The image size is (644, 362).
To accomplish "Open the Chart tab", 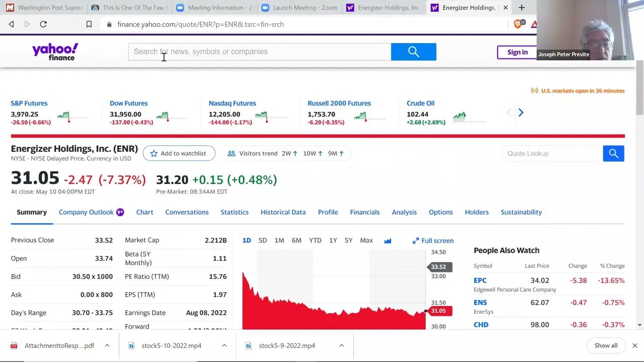I will pyautogui.click(x=144, y=212).
